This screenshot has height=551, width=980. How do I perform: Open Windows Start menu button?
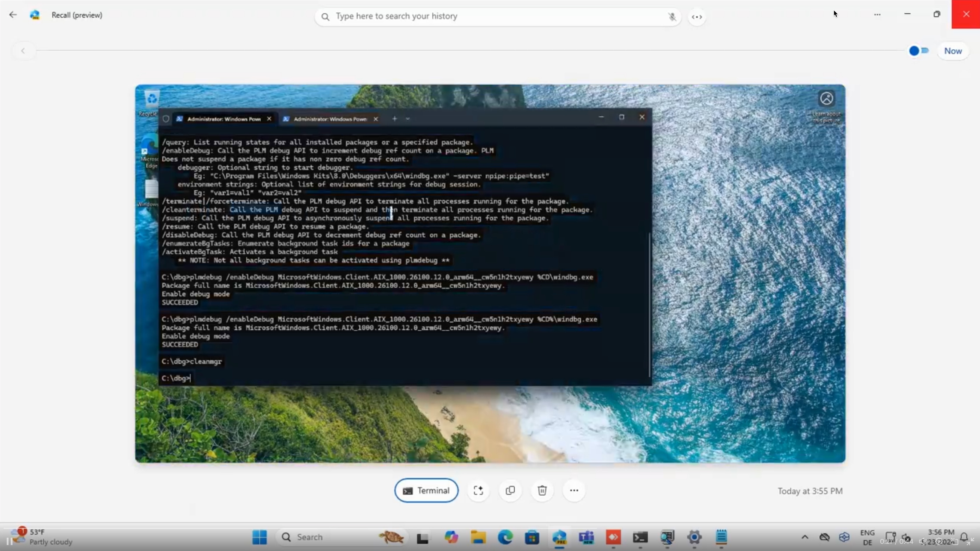[x=259, y=537]
